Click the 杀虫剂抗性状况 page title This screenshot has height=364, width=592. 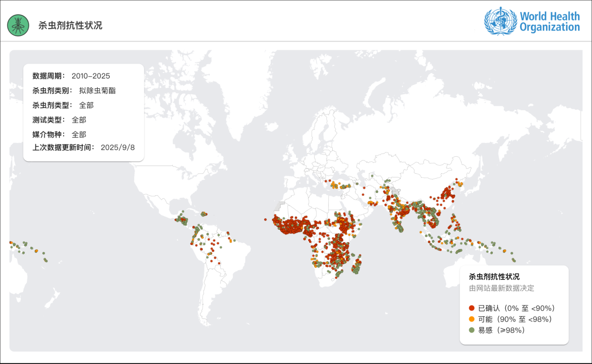coord(70,25)
